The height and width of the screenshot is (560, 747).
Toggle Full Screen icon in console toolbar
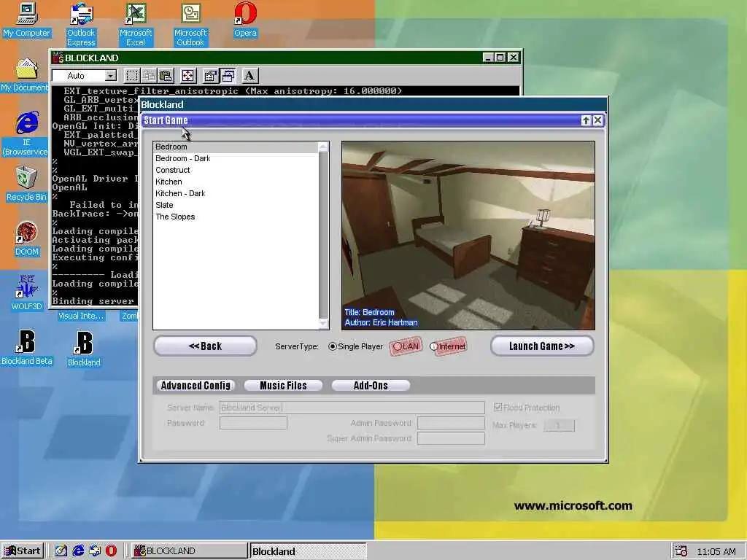[x=187, y=76]
